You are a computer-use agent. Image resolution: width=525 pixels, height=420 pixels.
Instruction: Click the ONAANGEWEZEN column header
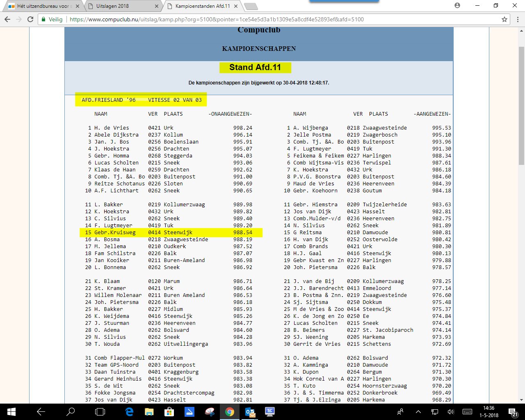coord(230,114)
